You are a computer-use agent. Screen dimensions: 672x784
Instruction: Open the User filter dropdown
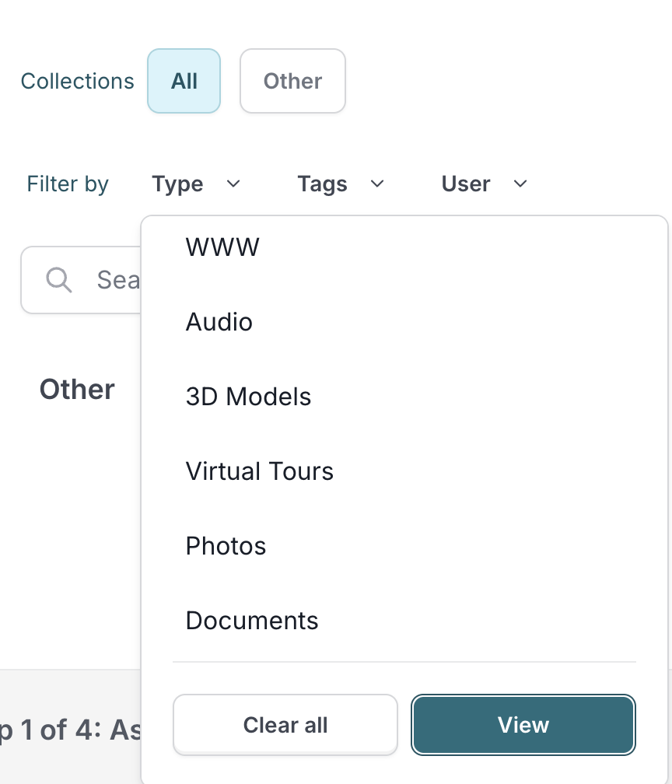(484, 184)
